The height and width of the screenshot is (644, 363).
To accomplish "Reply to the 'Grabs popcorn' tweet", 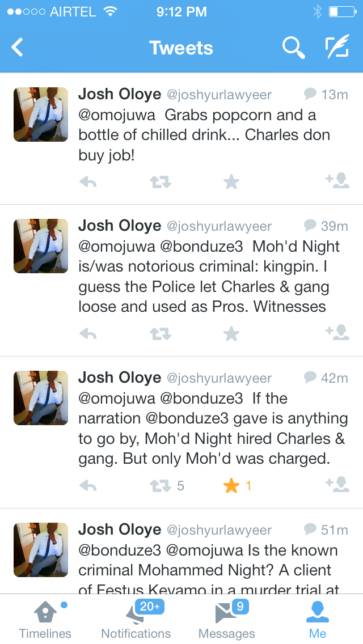I will [x=88, y=182].
